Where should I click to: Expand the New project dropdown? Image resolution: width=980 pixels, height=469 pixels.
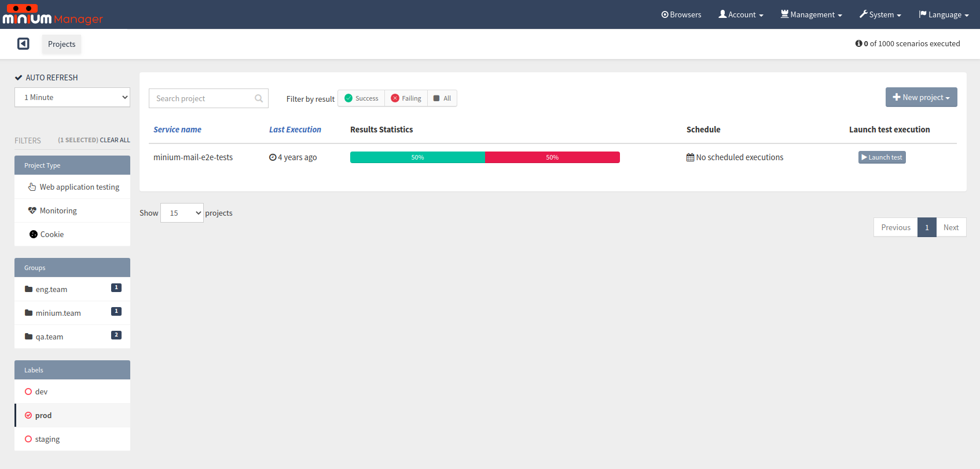click(922, 97)
